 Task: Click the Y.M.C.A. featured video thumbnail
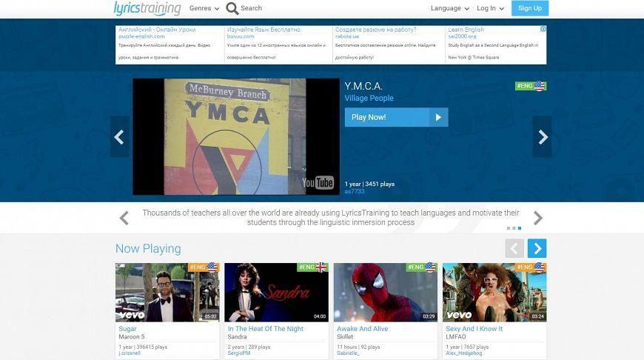pyautogui.click(x=235, y=136)
